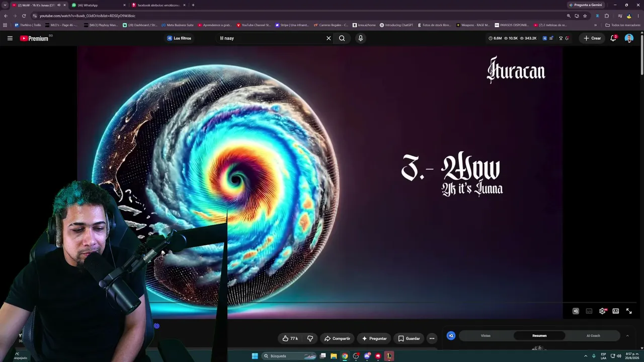644x362 pixels.
Task: Switch to the facebook símbolos browser tab
Action: click(158, 5)
